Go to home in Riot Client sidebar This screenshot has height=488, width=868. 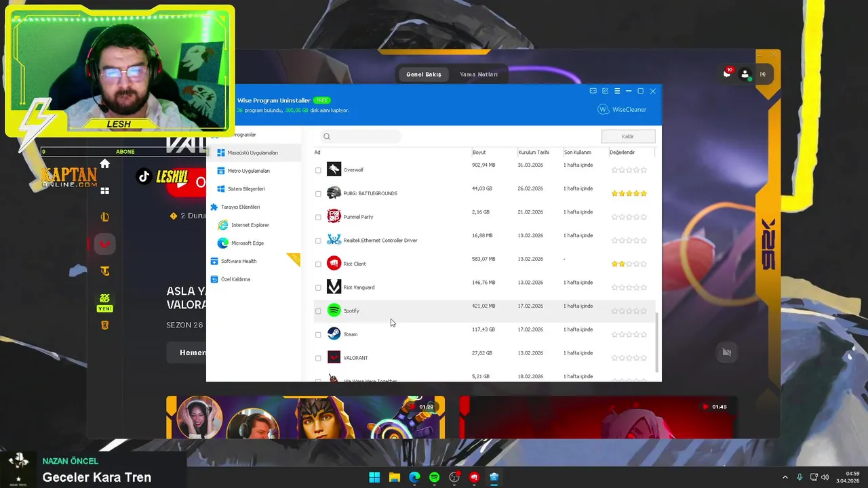point(104,163)
